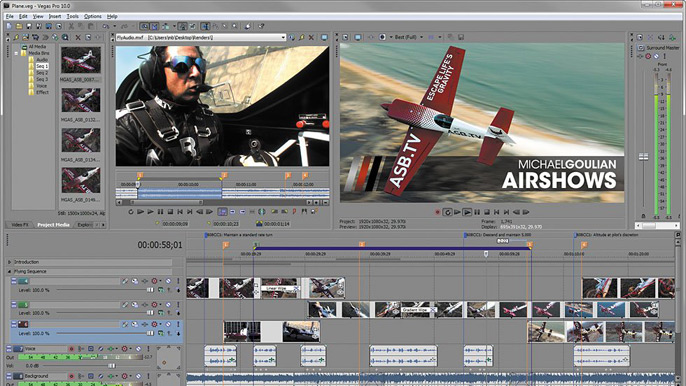Select the Effect media bin folder

pos(42,92)
